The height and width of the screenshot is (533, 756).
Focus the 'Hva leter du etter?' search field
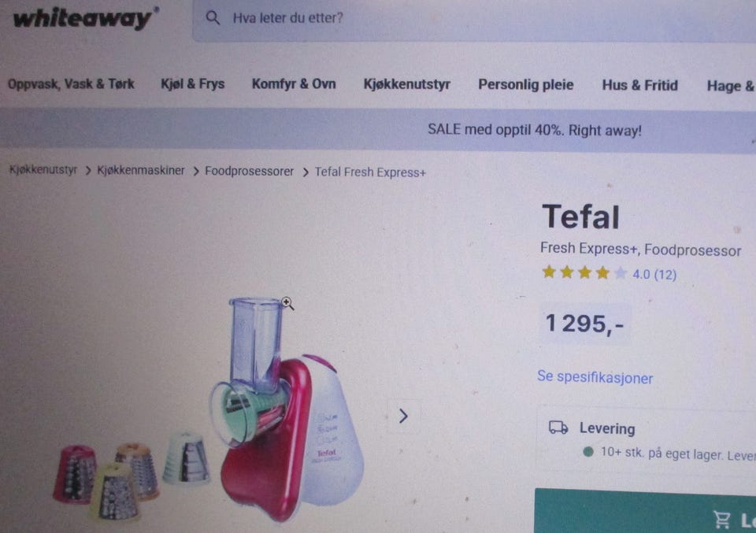click(x=474, y=19)
